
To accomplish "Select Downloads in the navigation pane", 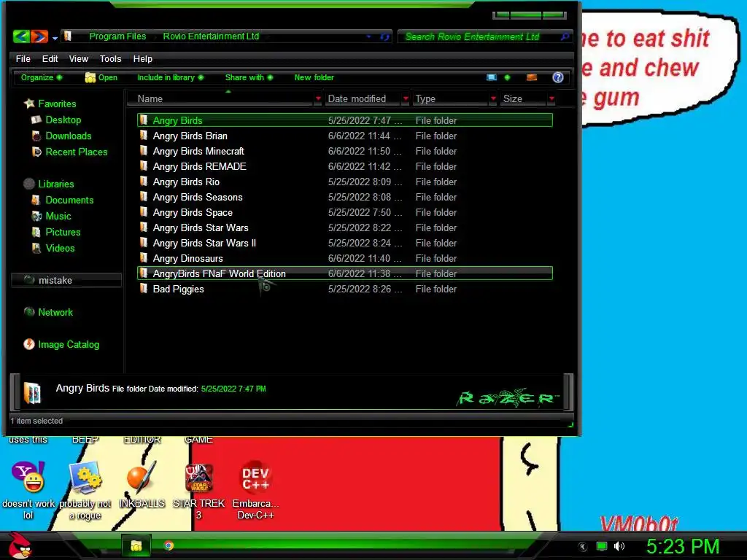I will [x=61, y=136].
